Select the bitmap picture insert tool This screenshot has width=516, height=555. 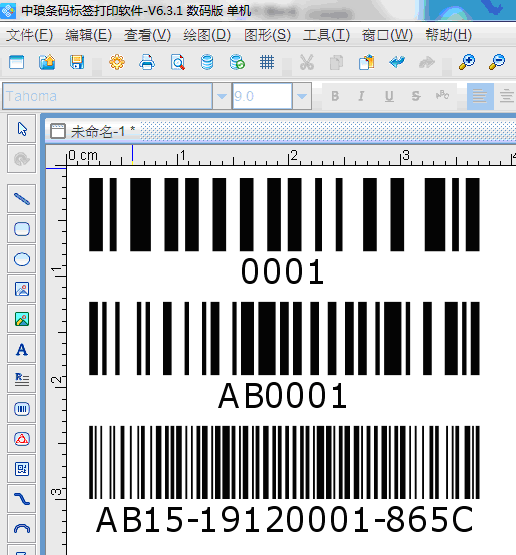22,319
